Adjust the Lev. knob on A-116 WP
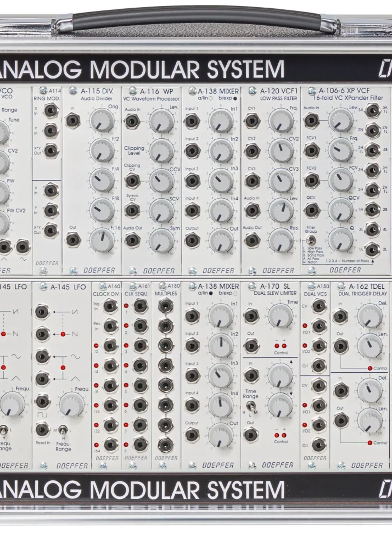Viewport: 392px width, 549px height. tap(162, 121)
